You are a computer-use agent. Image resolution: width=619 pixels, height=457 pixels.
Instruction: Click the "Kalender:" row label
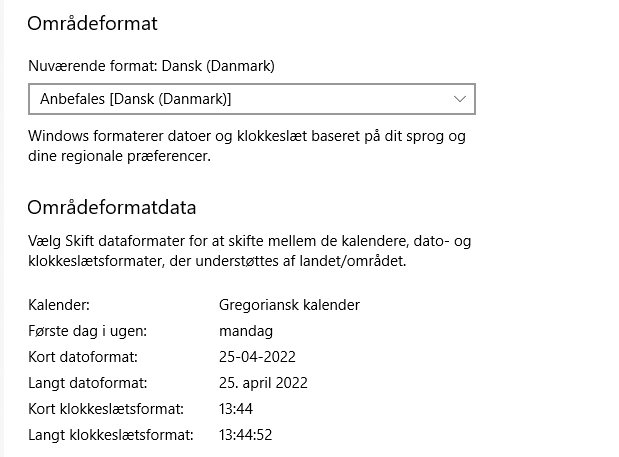tap(59, 304)
